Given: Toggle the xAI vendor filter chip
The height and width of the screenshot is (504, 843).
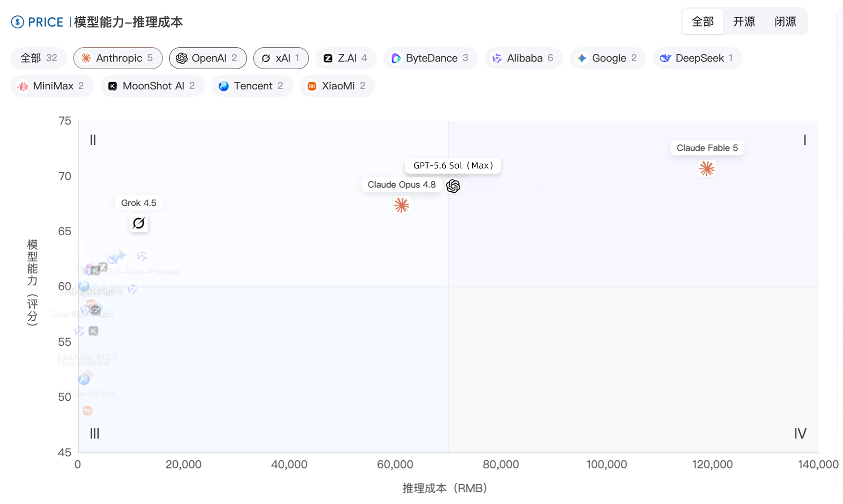Looking at the screenshot, I should [x=281, y=58].
